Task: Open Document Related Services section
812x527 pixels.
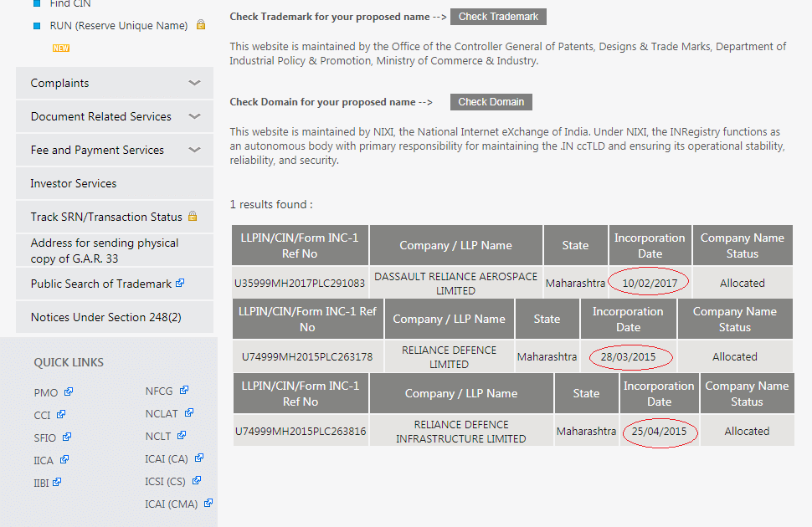Action: pos(115,116)
